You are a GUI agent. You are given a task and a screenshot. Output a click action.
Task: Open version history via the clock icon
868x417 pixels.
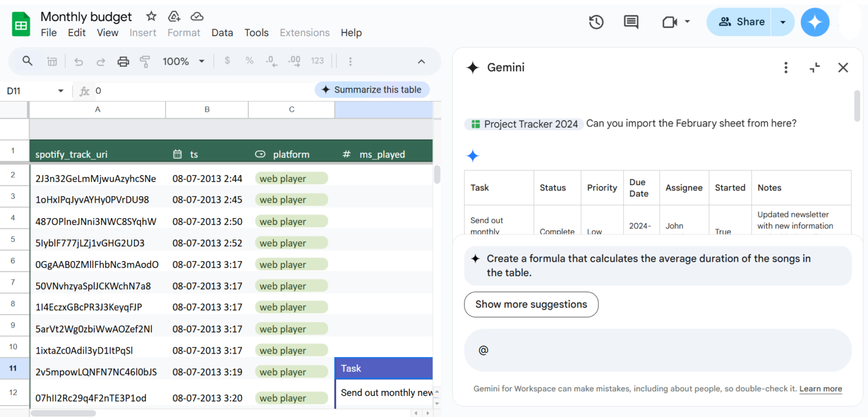tap(596, 21)
